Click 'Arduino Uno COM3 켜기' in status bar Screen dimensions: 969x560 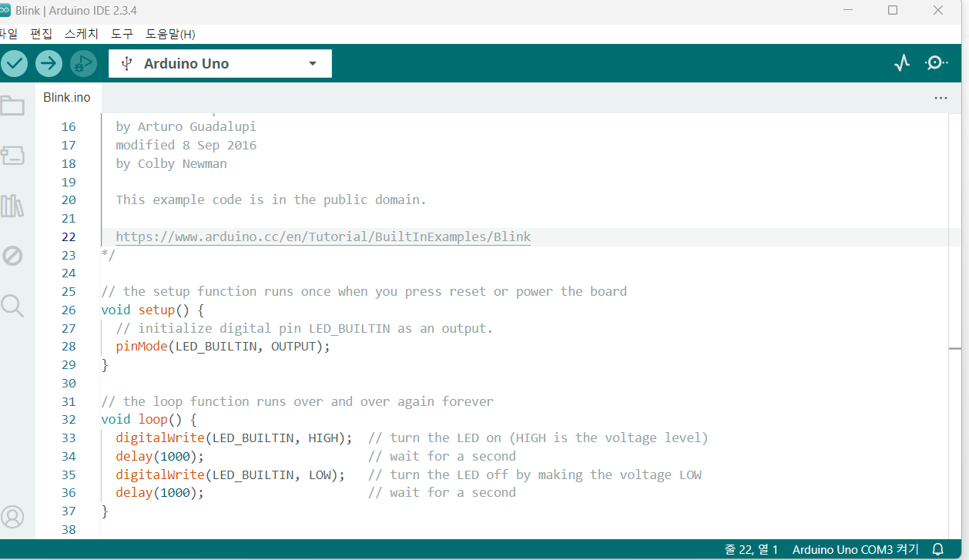(855, 549)
